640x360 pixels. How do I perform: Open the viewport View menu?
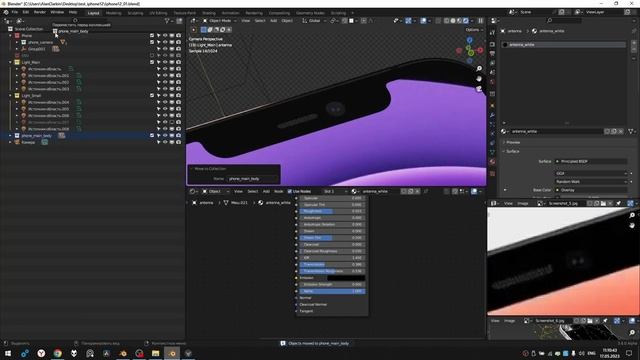pos(245,20)
